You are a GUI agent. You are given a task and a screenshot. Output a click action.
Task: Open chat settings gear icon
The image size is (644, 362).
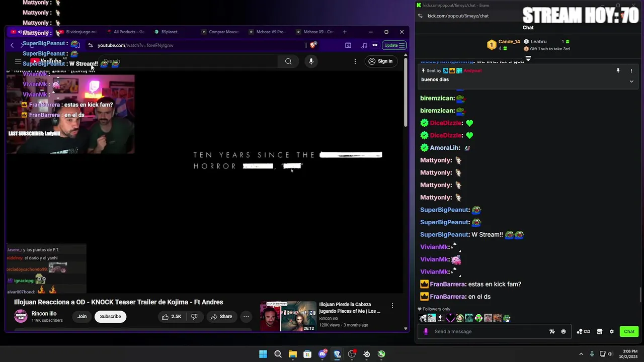(x=612, y=332)
